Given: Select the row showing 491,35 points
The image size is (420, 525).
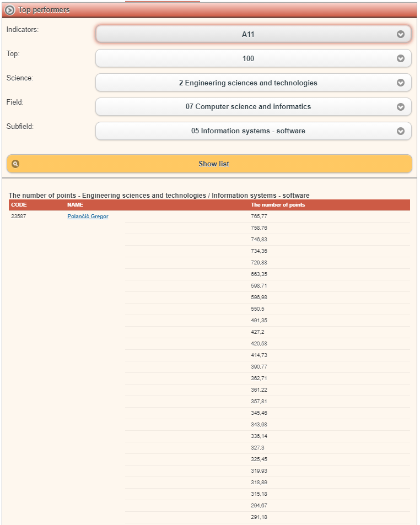Looking at the screenshot, I should point(259,321).
